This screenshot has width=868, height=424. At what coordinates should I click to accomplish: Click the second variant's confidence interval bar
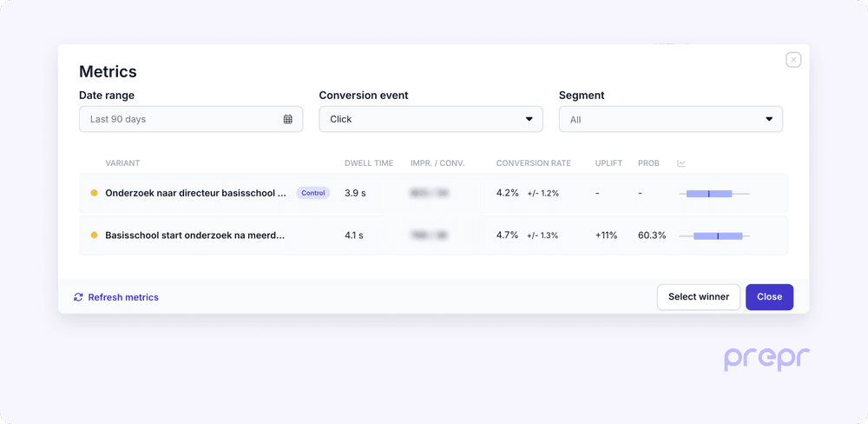point(718,235)
